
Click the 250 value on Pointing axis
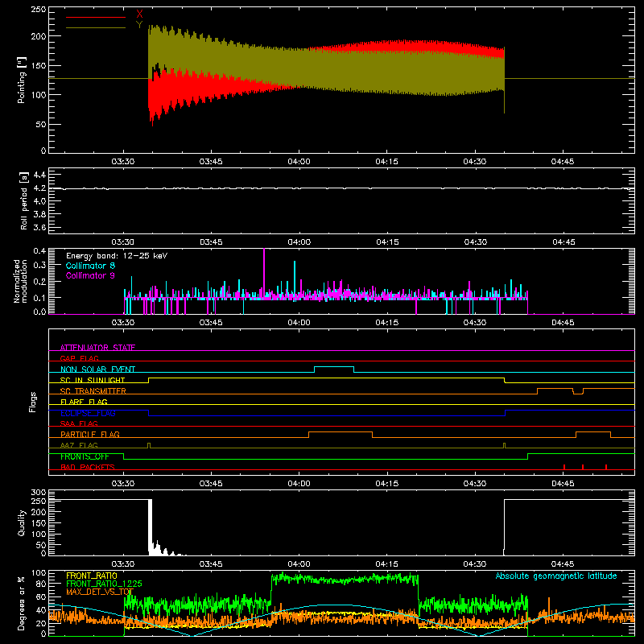[x=38, y=9]
